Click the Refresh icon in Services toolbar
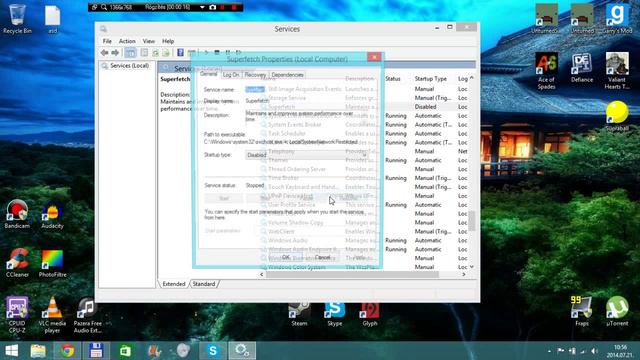The image size is (640, 360). [156, 53]
